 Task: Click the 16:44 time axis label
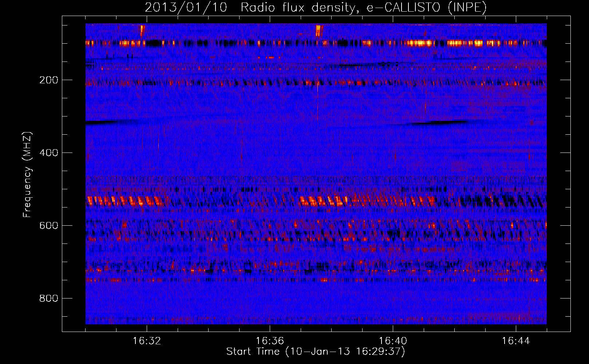[516, 341]
